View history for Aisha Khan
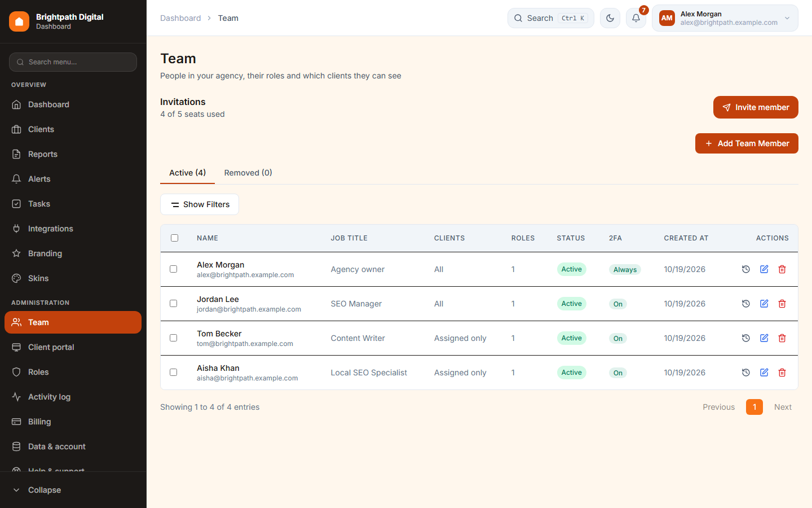This screenshot has width=812, height=508. (746, 373)
